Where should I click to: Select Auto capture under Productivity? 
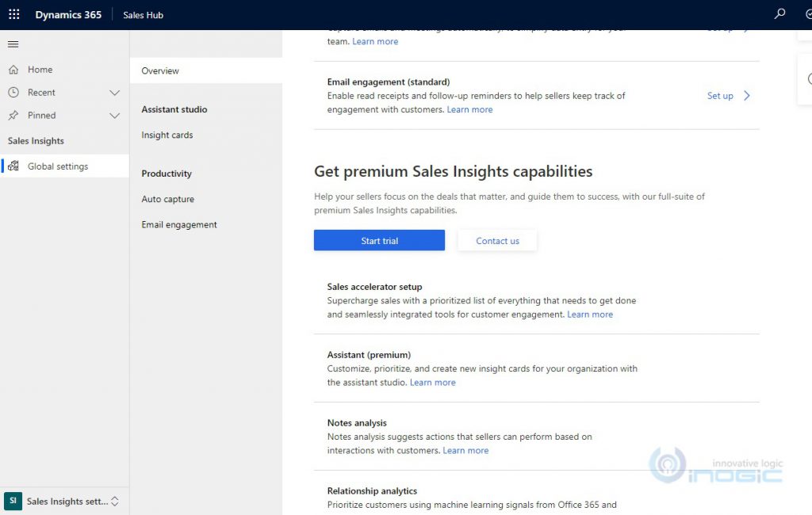click(167, 199)
